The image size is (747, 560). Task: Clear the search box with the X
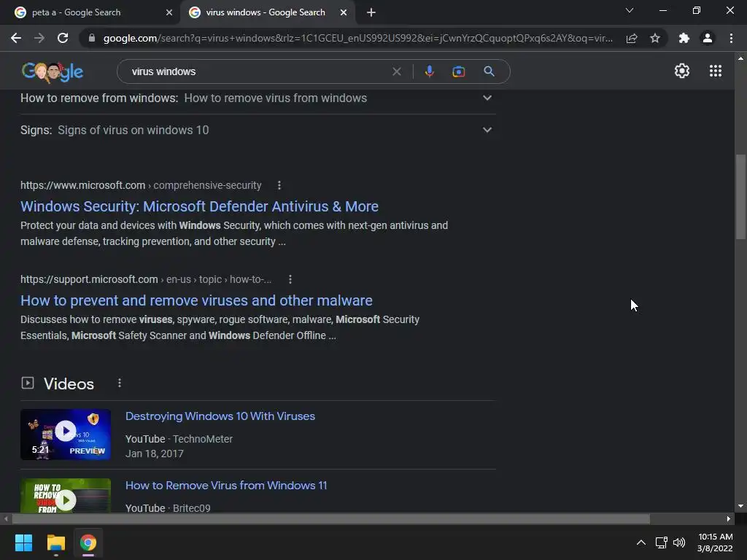pyautogui.click(x=396, y=71)
